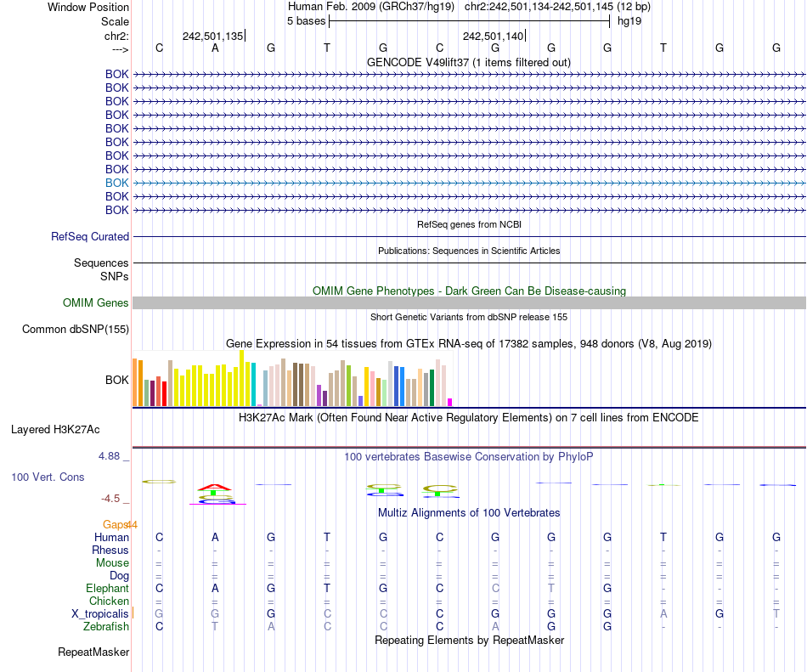Open the 100 Vert. Cons track label
The image size is (807, 672).
(48, 477)
